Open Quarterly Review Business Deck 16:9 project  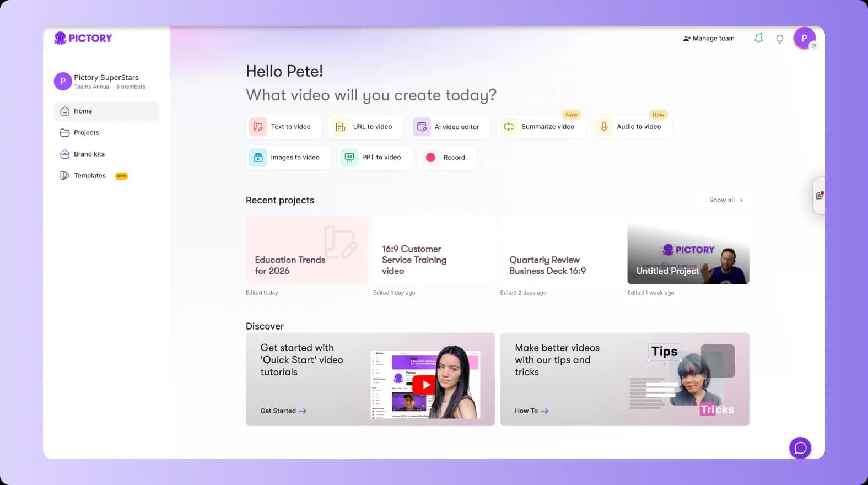(561, 250)
